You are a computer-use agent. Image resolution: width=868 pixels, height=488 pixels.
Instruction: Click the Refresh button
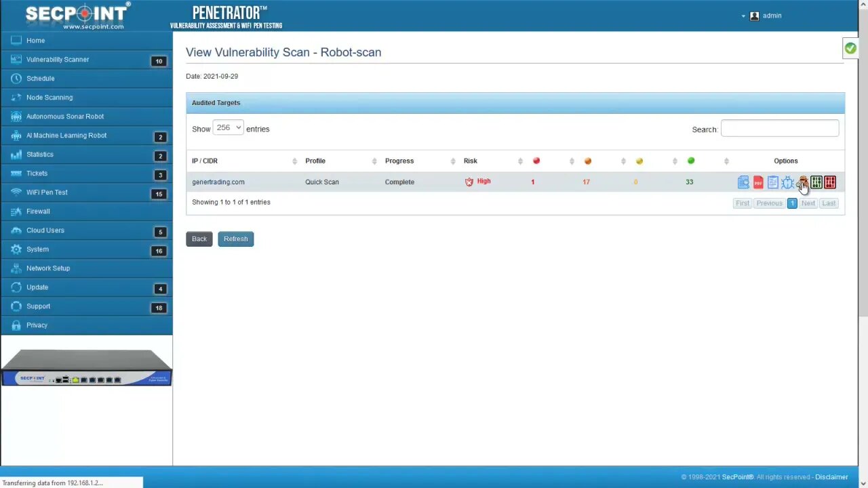(236, 239)
